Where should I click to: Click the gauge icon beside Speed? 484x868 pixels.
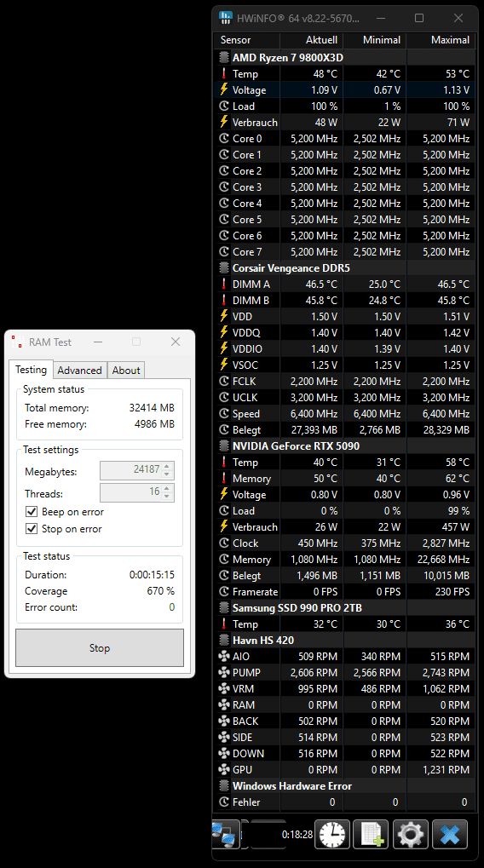click(x=224, y=413)
